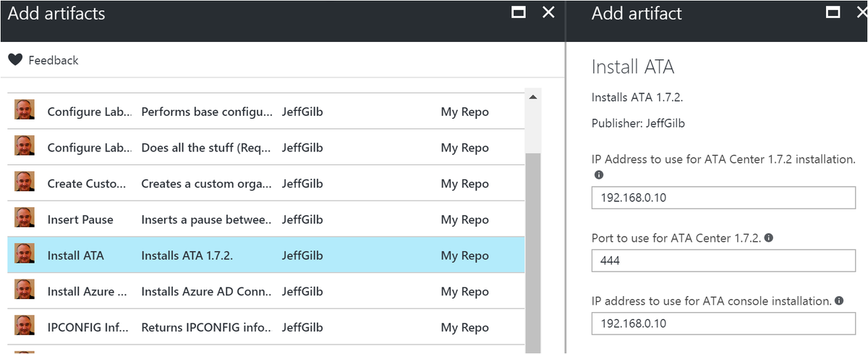The image size is (868, 354).
Task: Click the avatar icon of Install ATA row
Action: pyautogui.click(x=25, y=255)
